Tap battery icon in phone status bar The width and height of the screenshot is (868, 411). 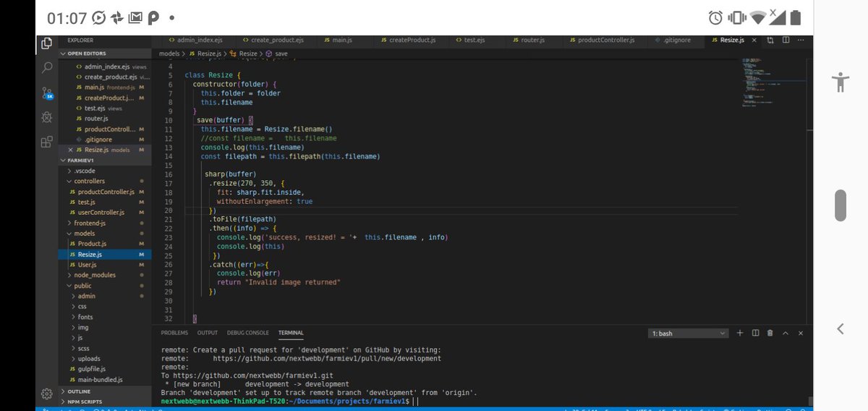tap(796, 17)
